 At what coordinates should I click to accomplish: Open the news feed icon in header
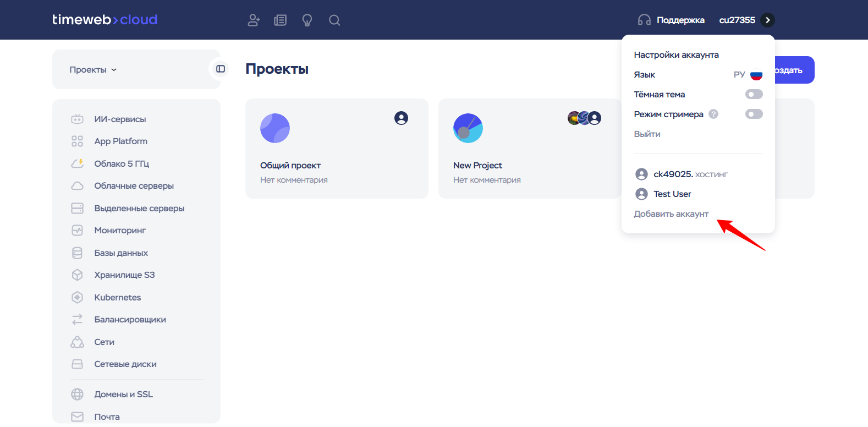[281, 20]
